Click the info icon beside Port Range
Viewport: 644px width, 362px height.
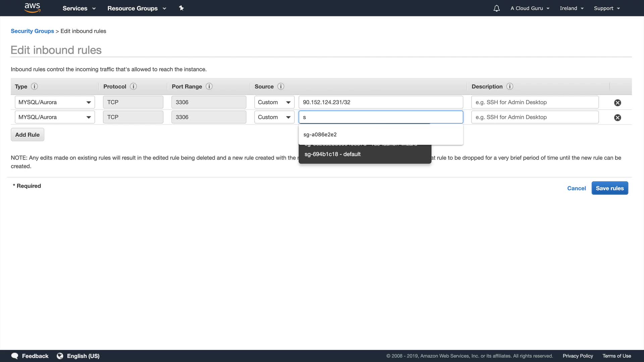(209, 86)
